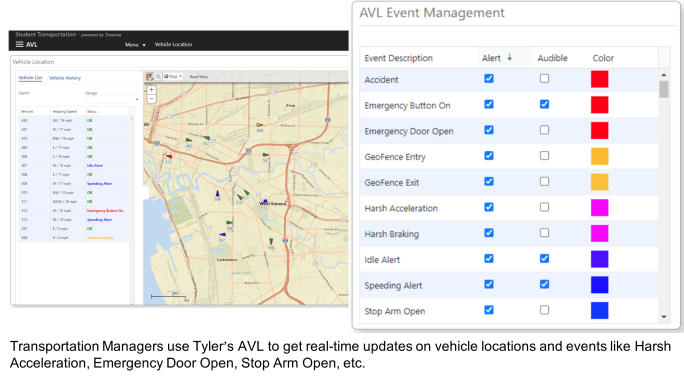
Task: Uncheck Alert for Emergency Door Open
Action: [489, 130]
